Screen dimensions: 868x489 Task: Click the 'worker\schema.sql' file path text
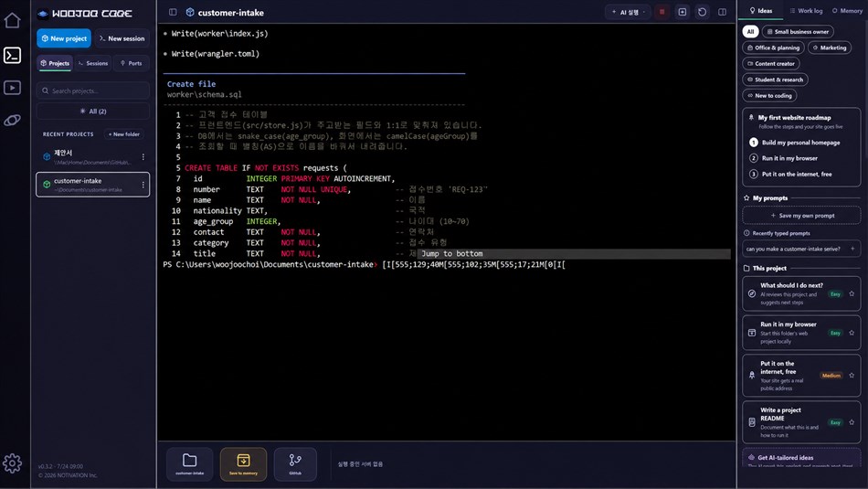click(204, 95)
